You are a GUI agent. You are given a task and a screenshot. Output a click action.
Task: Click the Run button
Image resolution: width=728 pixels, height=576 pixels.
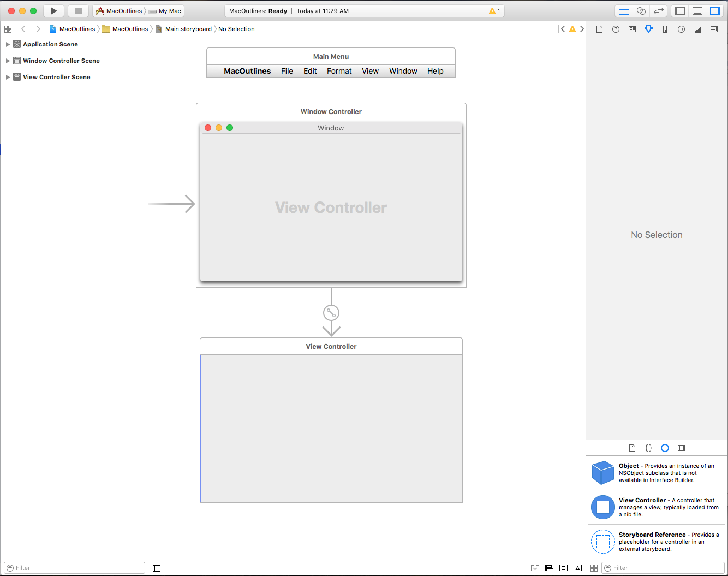[53, 10]
